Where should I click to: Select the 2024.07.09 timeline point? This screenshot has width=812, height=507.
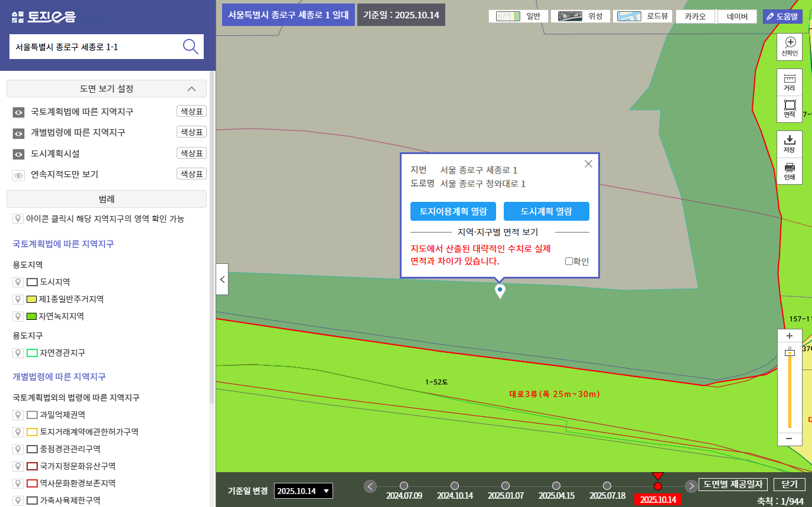404,486
